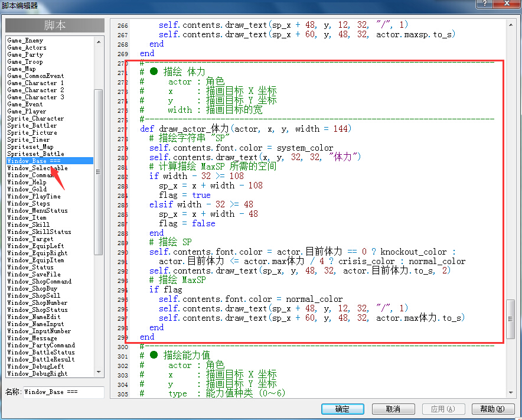This screenshot has width=522, height=420.
Task: Open Window_ShopBuy script
Action: [32, 288]
